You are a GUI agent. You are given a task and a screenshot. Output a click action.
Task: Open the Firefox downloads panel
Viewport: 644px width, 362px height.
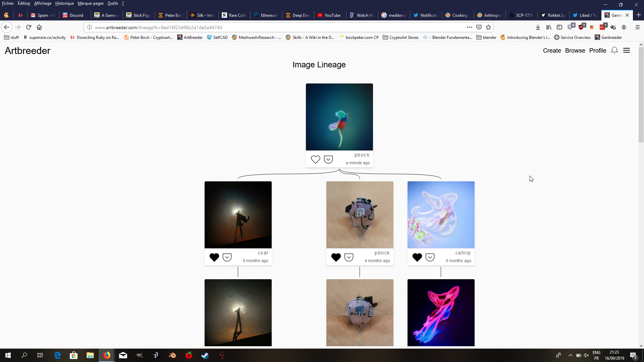click(x=538, y=27)
